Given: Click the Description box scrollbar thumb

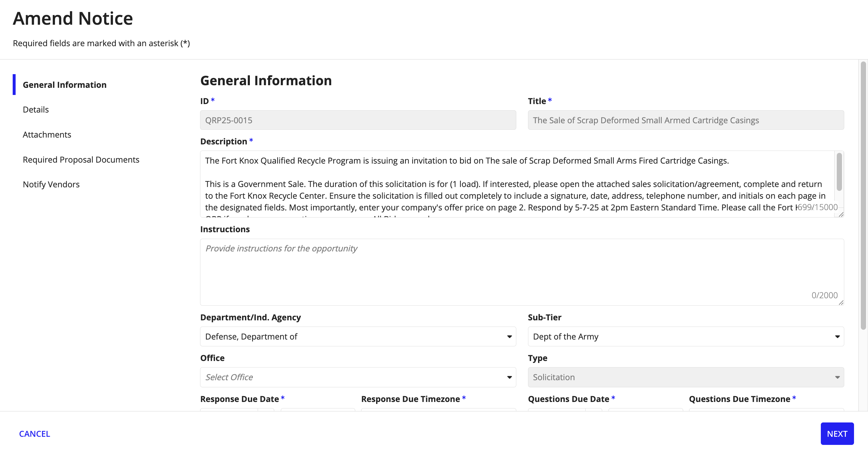Looking at the screenshot, I should coord(839,172).
